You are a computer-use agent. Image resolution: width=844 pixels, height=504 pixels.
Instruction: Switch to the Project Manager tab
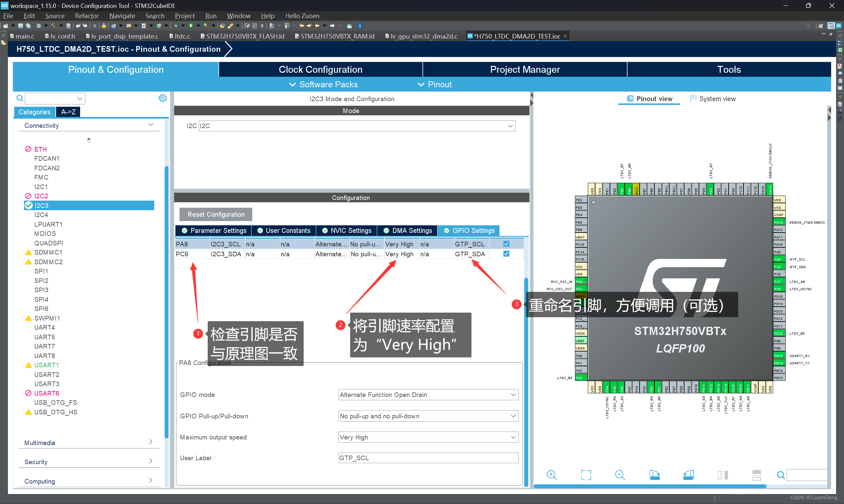[525, 69]
